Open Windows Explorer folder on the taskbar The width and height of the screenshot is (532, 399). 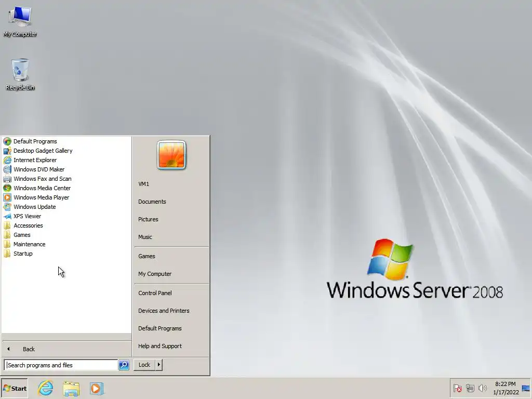[71, 388]
